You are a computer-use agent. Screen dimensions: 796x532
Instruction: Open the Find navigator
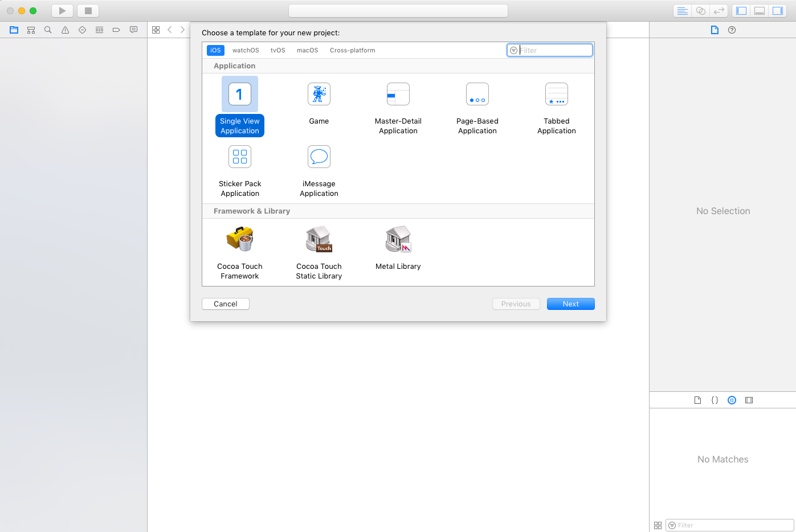point(48,30)
